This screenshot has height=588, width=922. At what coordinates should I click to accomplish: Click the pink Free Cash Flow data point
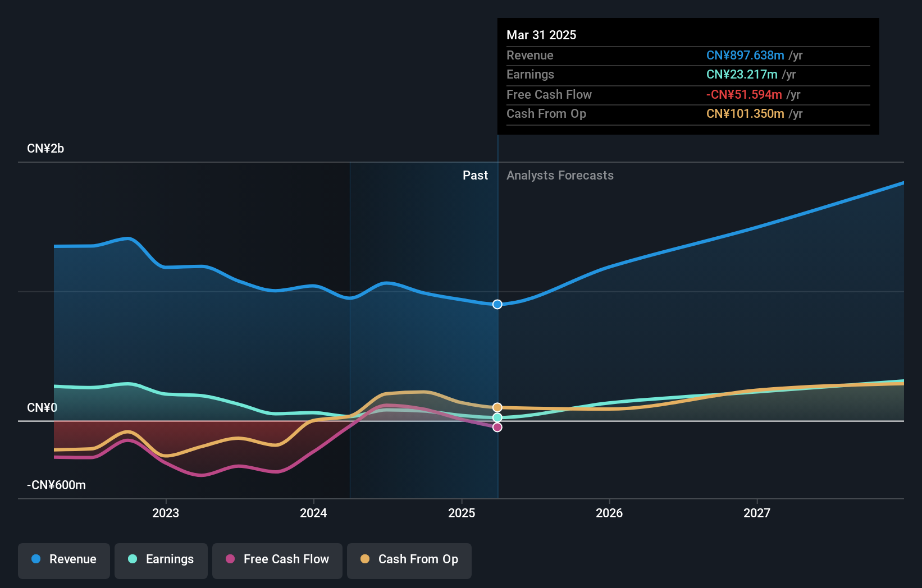click(x=497, y=427)
